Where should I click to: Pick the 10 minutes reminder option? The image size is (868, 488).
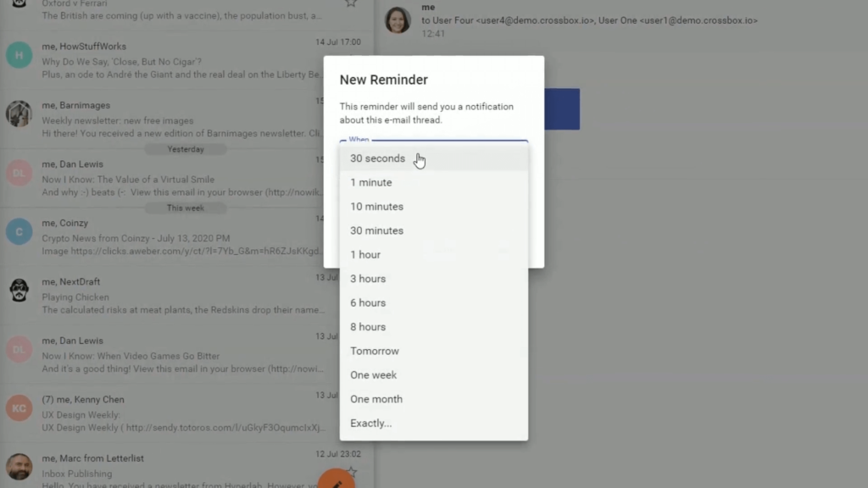tap(376, 207)
